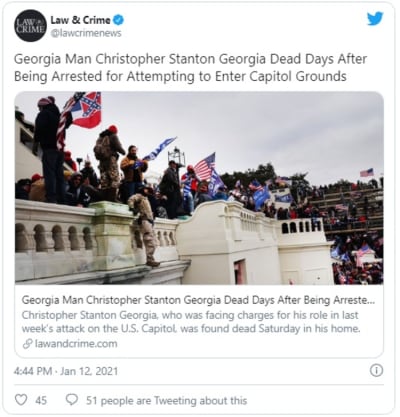Open the lawandcrime.com domain link
This screenshot has width=400, height=417.
pos(76,344)
